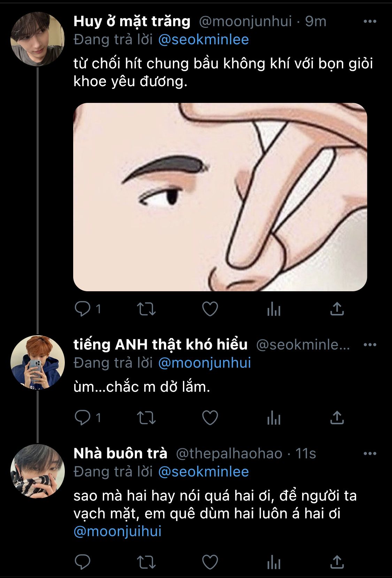Retweet the moonjunhui tweet with image

146,309
